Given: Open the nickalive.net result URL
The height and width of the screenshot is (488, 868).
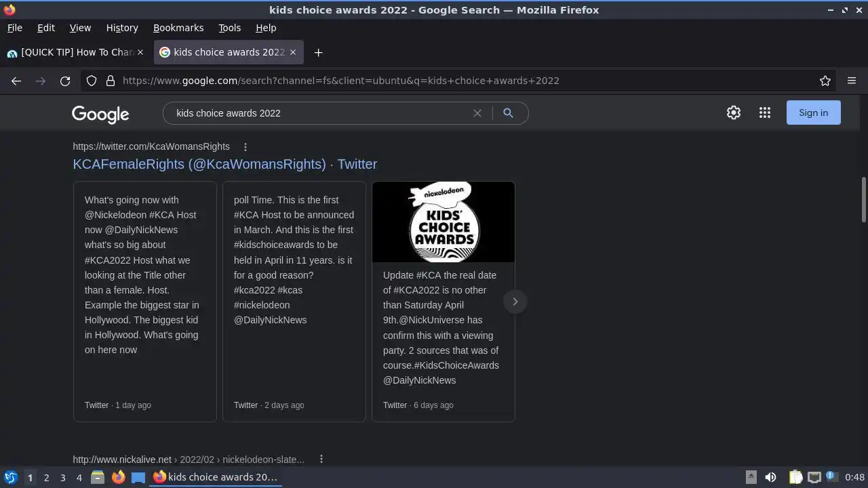Looking at the screenshot, I should [189, 460].
